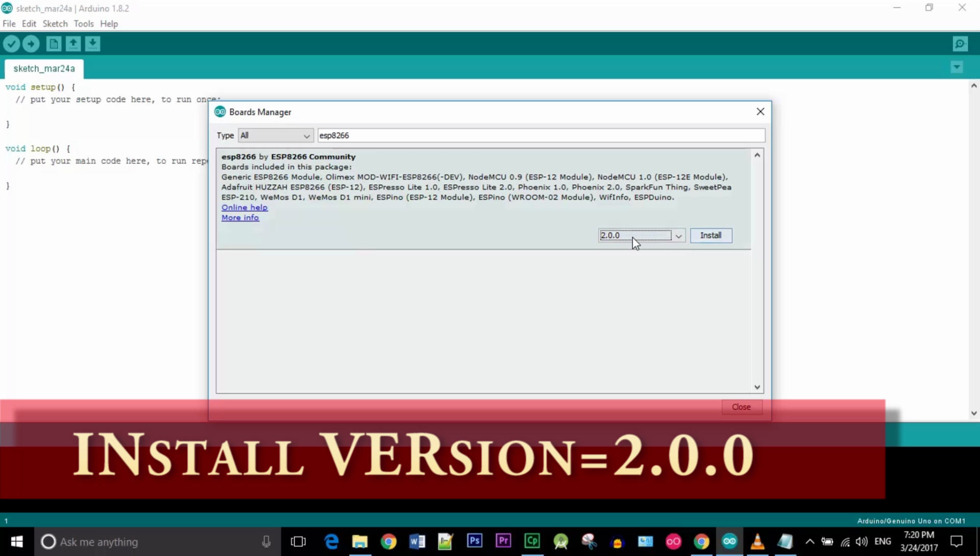980x556 pixels.
Task: Open the Tools menu
Action: (x=83, y=24)
